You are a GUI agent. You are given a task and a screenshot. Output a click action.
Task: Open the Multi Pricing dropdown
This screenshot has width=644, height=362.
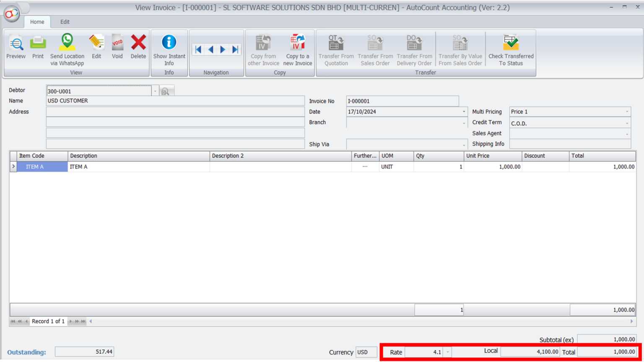point(627,112)
